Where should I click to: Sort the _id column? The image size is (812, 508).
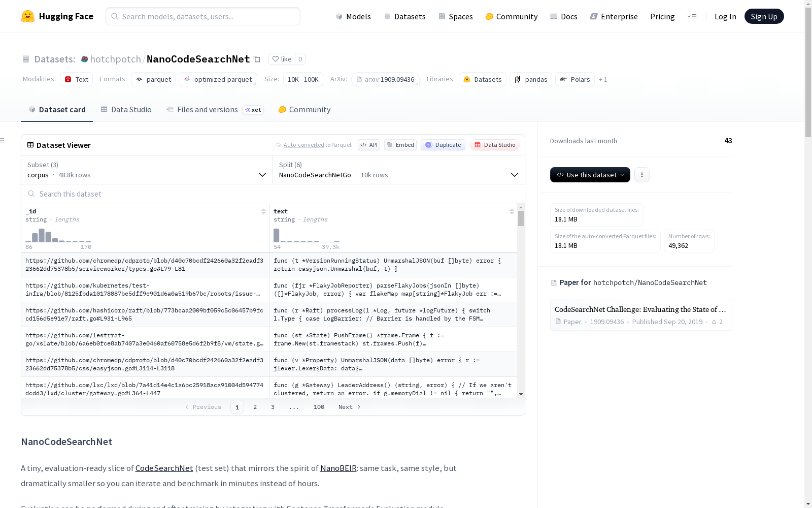tap(263, 211)
